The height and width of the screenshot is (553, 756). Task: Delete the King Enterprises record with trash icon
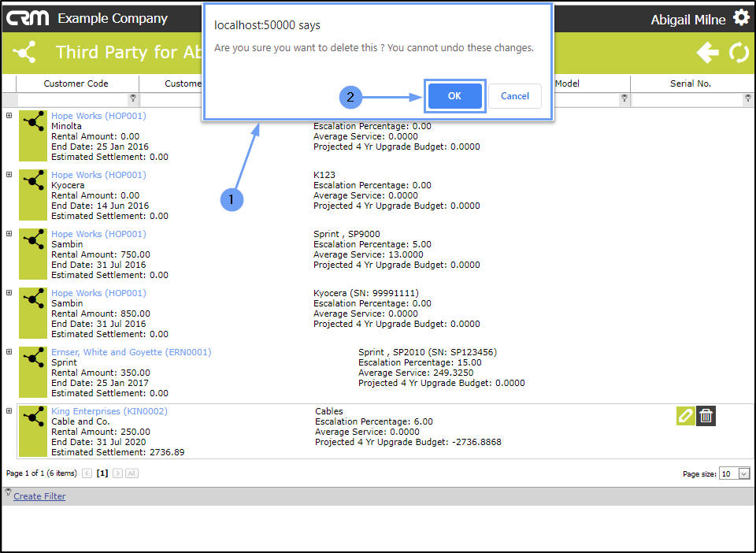pyautogui.click(x=706, y=416)
